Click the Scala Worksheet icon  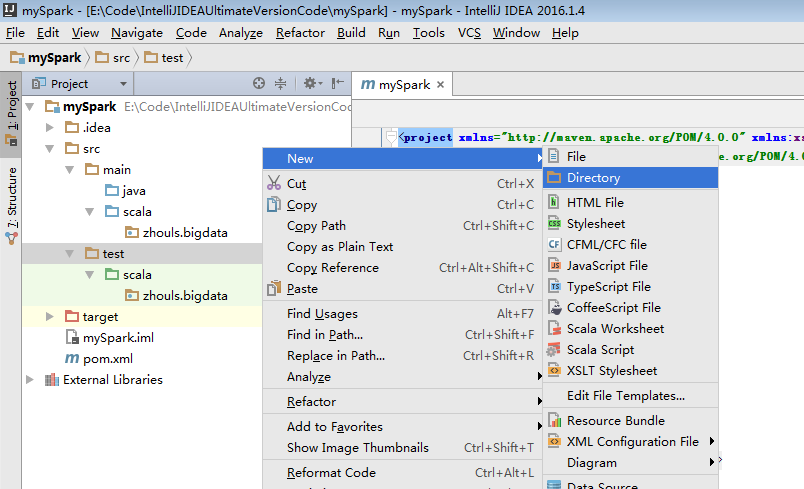(554, 328)
